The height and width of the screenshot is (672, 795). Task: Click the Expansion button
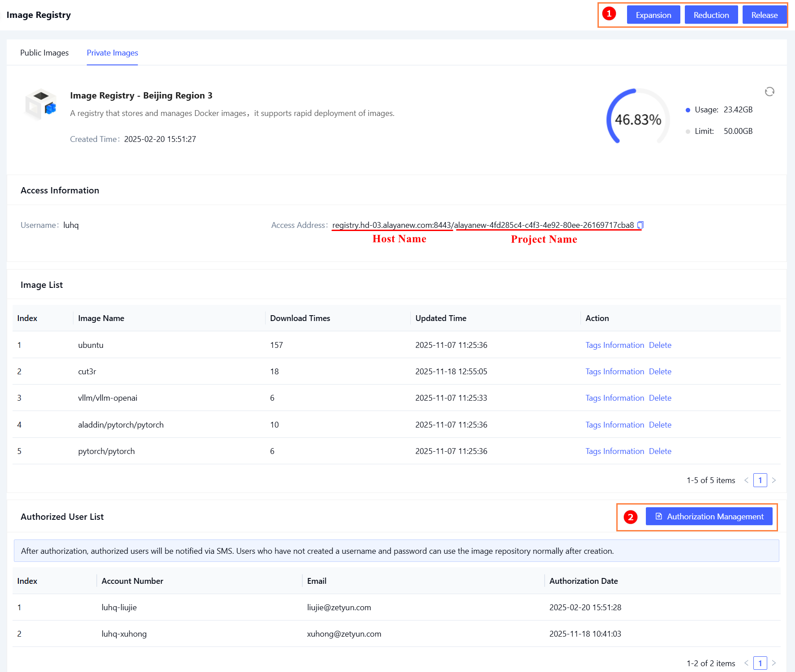[x=653, y=15]
